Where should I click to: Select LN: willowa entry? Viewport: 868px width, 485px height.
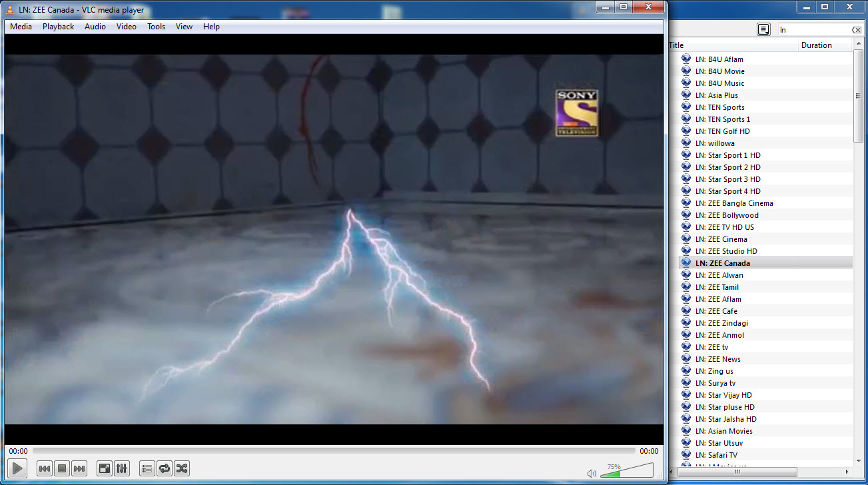(x=715, y=143)
